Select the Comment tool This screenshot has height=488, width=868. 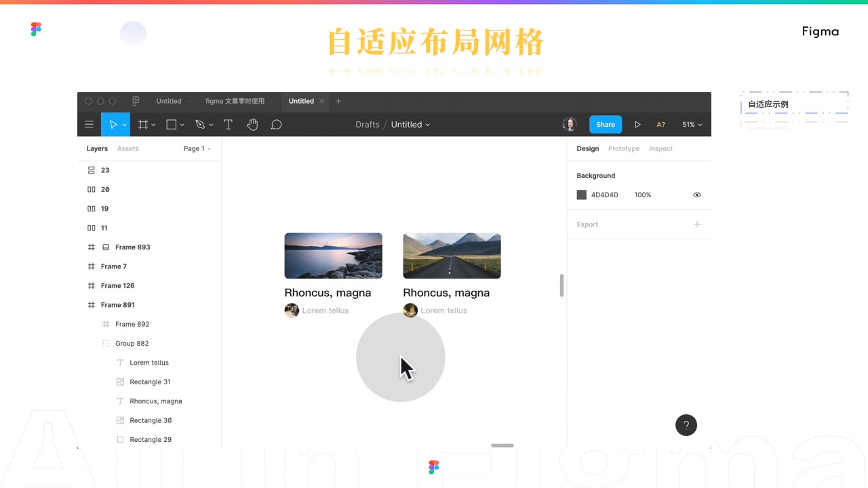[x=276, y=125]
